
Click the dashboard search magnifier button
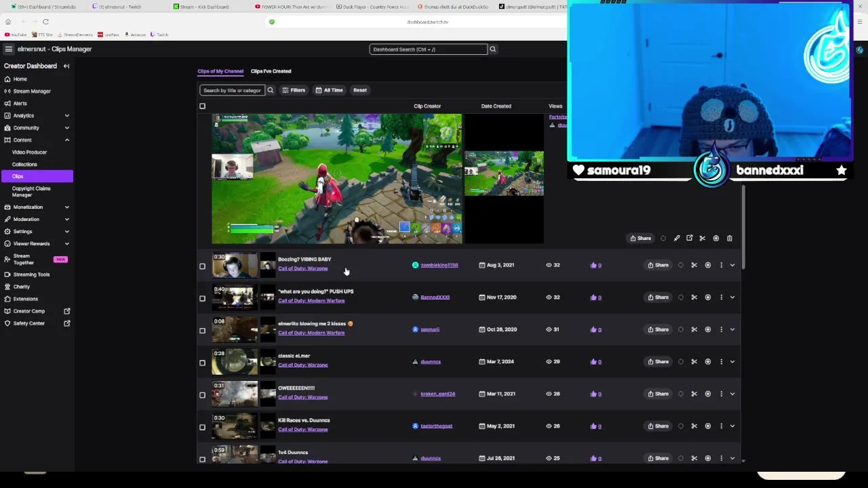tap(493, 49)
